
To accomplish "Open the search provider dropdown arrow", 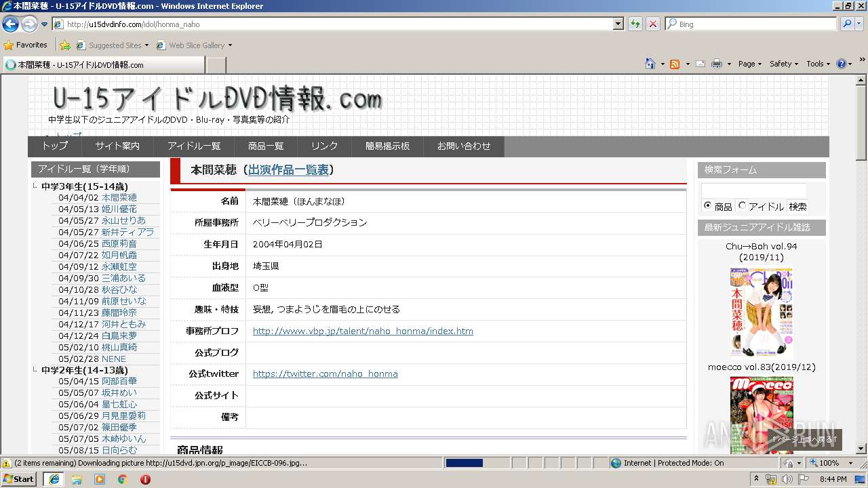I will tap(859, 24).
